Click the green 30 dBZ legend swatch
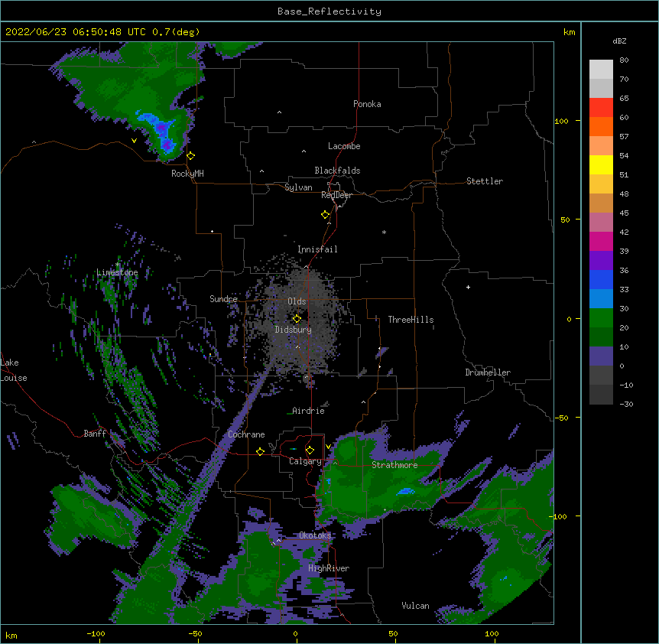This screenshot has height=644, width=659. [x=601, y=318]
